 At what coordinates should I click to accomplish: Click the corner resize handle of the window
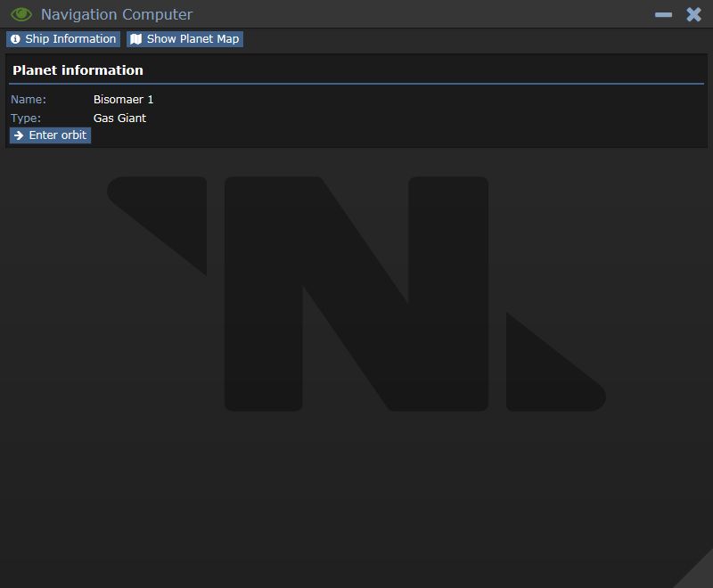700,575
